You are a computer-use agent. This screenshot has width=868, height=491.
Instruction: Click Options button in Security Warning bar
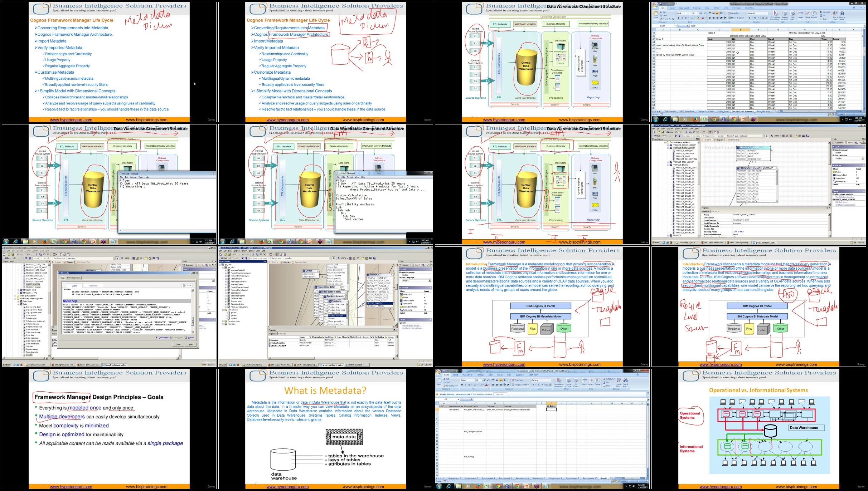point(500,394)
